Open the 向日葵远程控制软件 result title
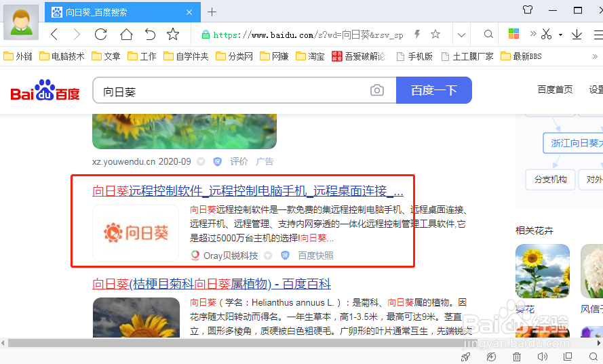Screen dimensions: 603x364 click(x=248, y=190)
